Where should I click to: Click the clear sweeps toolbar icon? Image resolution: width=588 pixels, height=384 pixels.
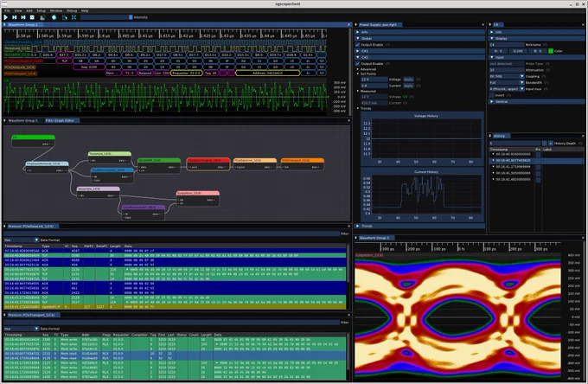65,17
